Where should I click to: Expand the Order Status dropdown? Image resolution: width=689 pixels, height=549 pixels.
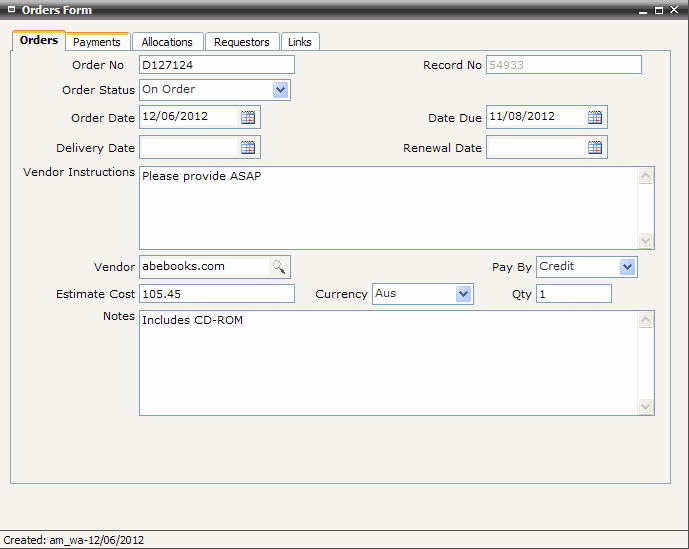(280, 90)
